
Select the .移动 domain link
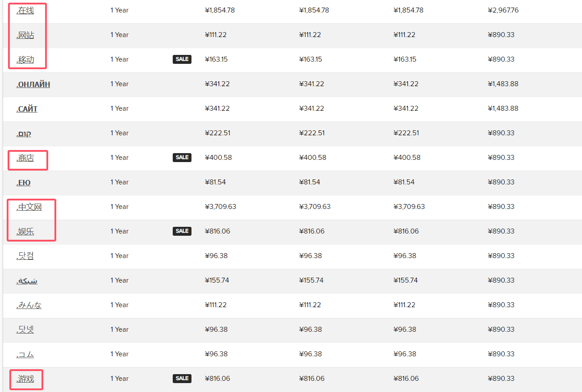point(25,59)
